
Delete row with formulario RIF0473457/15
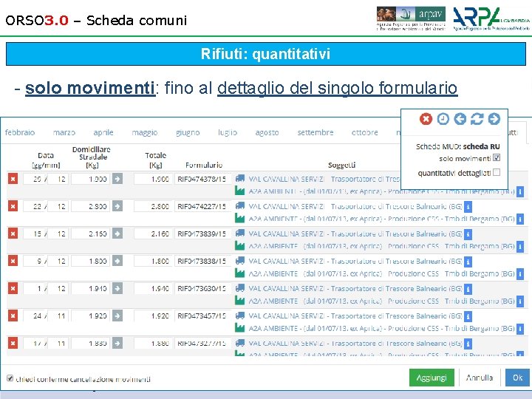[x=13, y=316]
